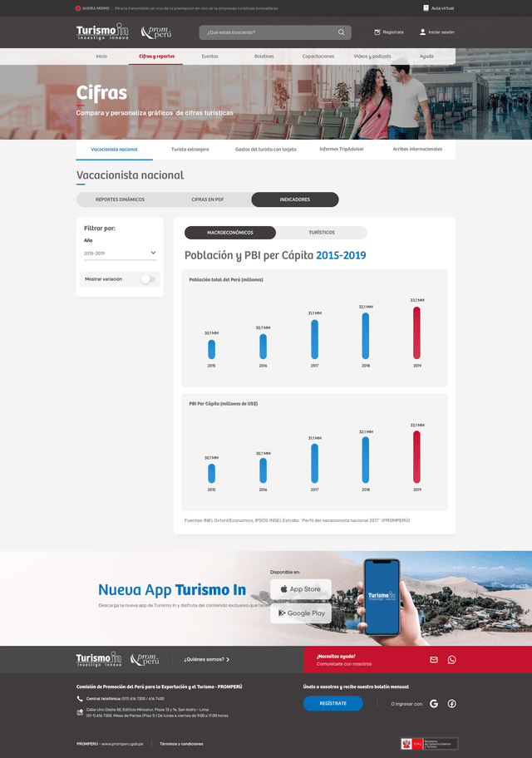
Task: Select the Cifras y reportes menu item
Action: 157,57
